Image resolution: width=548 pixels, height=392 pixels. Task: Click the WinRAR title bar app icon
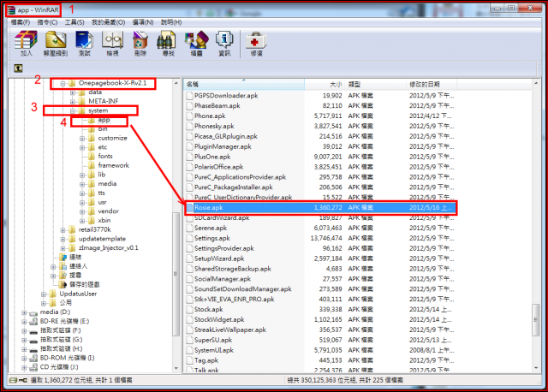tap(11, 10)
